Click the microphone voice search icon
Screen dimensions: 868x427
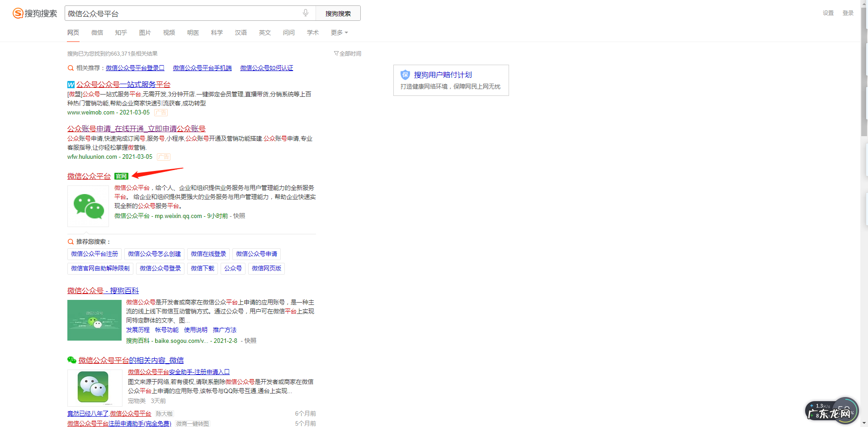(x=306, y=13)
